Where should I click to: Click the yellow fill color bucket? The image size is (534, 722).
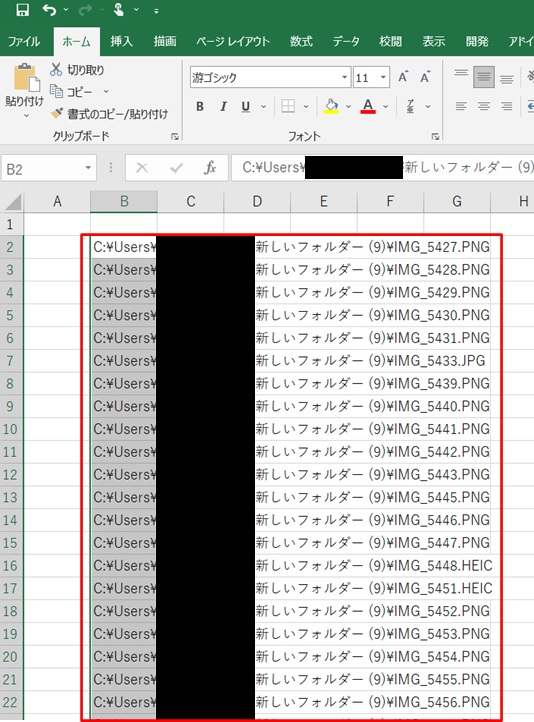point(331,106)
